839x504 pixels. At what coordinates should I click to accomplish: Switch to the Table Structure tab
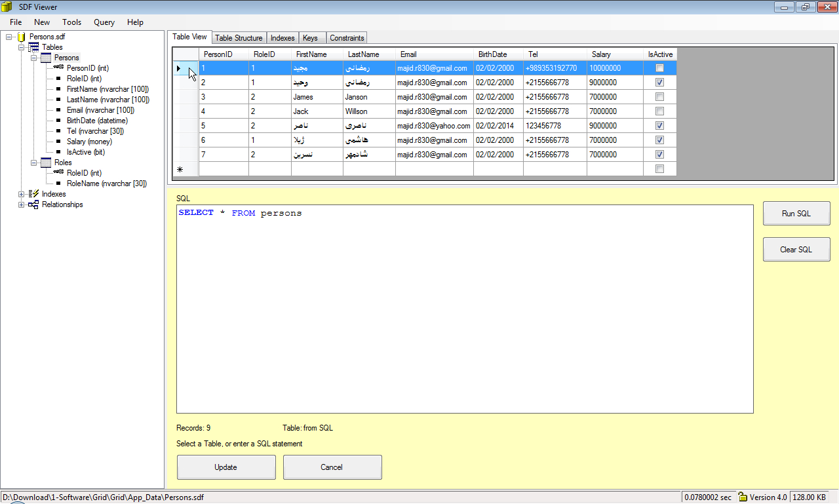coord(239,37)
